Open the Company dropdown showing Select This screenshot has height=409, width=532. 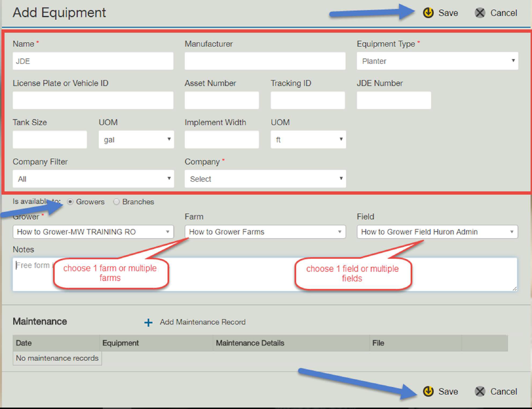pyautogui.click(x=266, y=179)
